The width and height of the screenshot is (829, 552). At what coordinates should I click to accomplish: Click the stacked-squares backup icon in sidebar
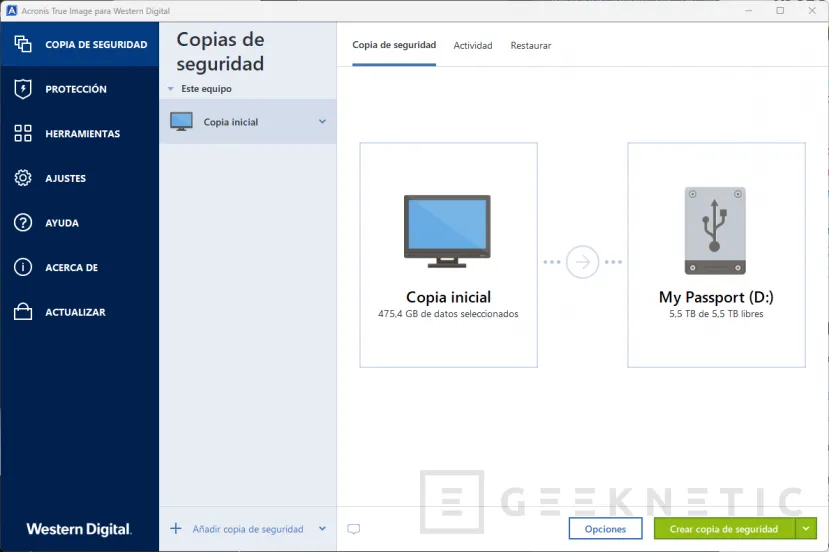click(23, 44)
